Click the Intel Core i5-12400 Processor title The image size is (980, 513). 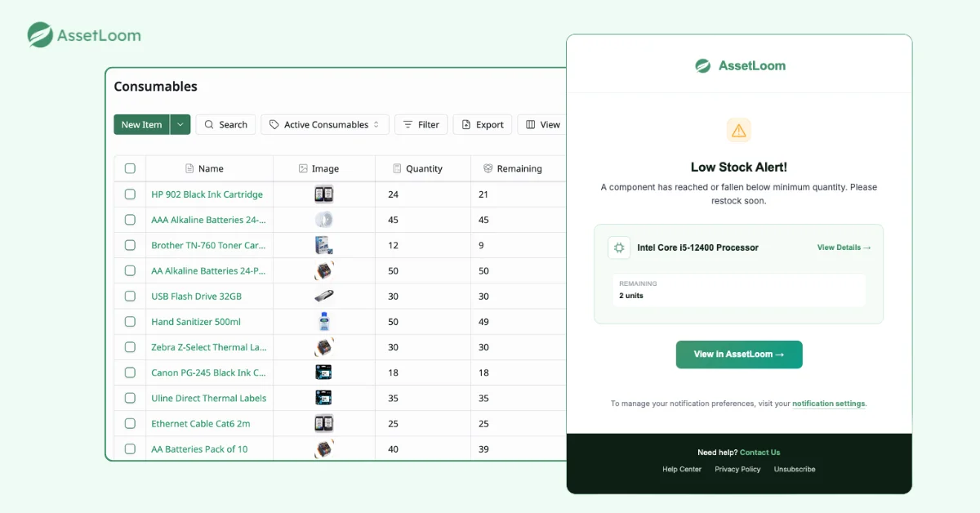698,248
